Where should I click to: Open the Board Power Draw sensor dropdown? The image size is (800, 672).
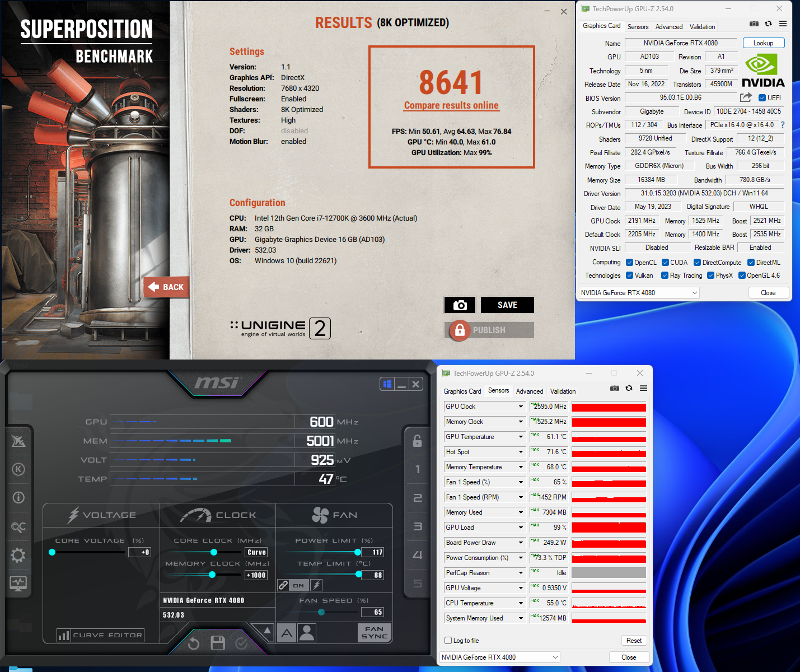tap(521, 543)
